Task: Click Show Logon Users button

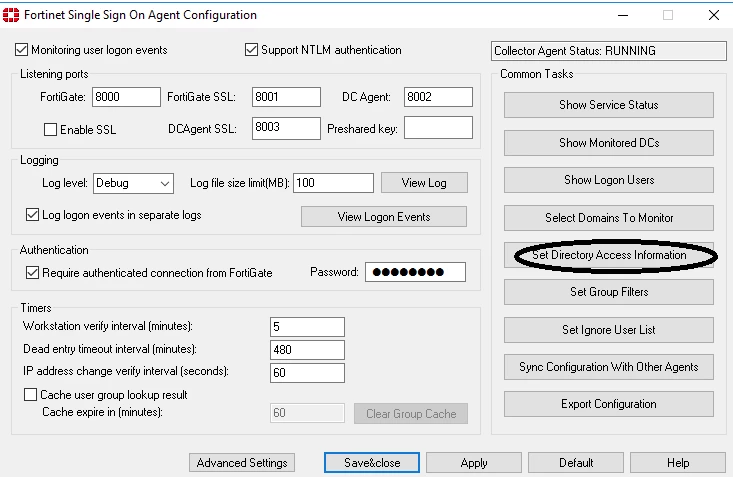Action: (609, 180)
